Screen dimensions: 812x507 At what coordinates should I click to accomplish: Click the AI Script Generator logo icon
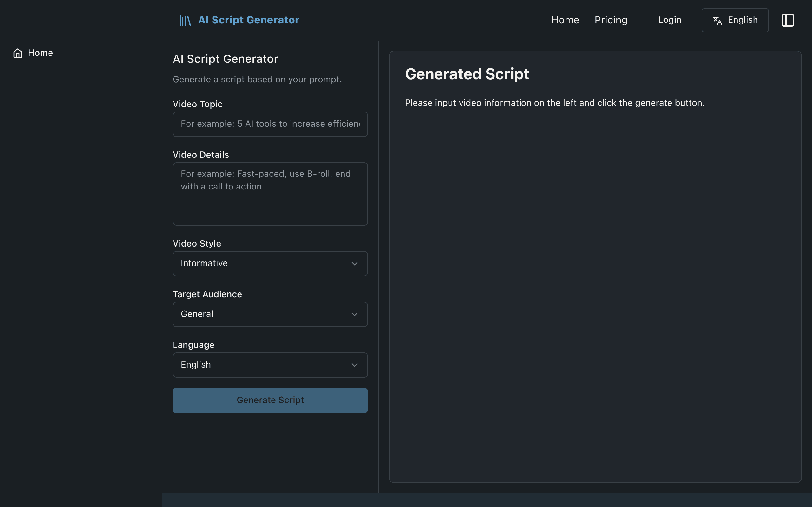(x=185, y=20)
